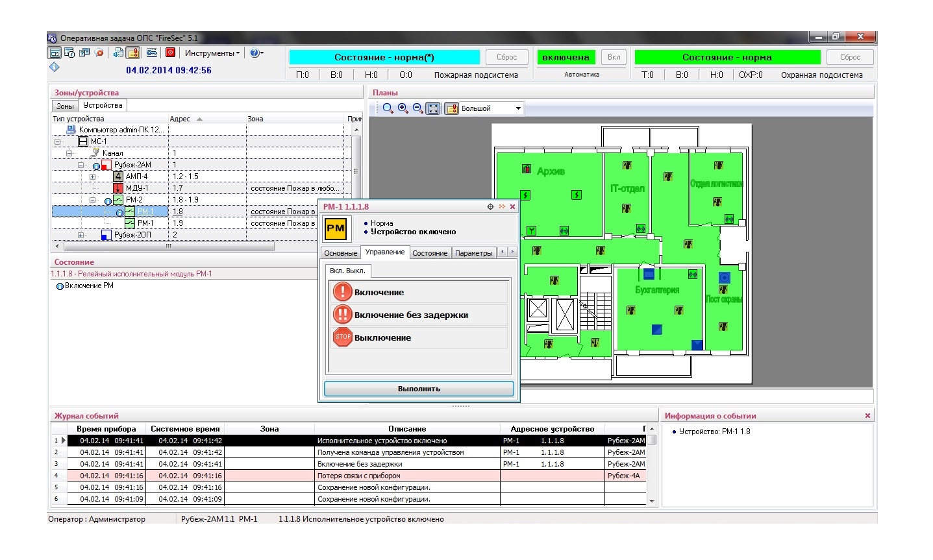Expand the АМП-4 tree node
This screenshot has height=560, width=933.
92,177
